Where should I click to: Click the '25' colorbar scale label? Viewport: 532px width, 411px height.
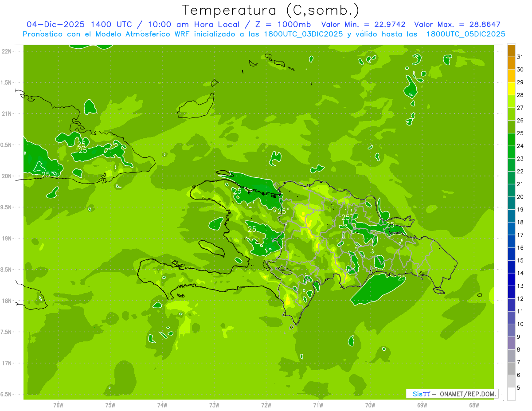[x=520, y=133]
